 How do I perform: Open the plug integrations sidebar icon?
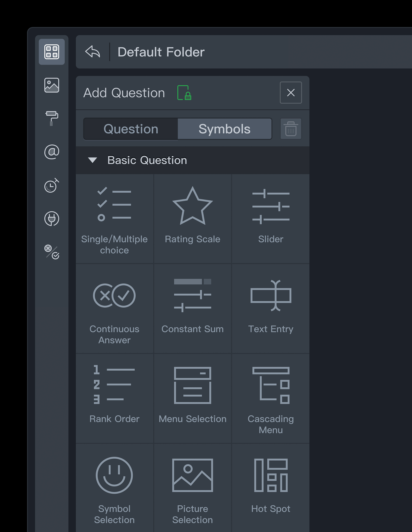pos(52,219)
